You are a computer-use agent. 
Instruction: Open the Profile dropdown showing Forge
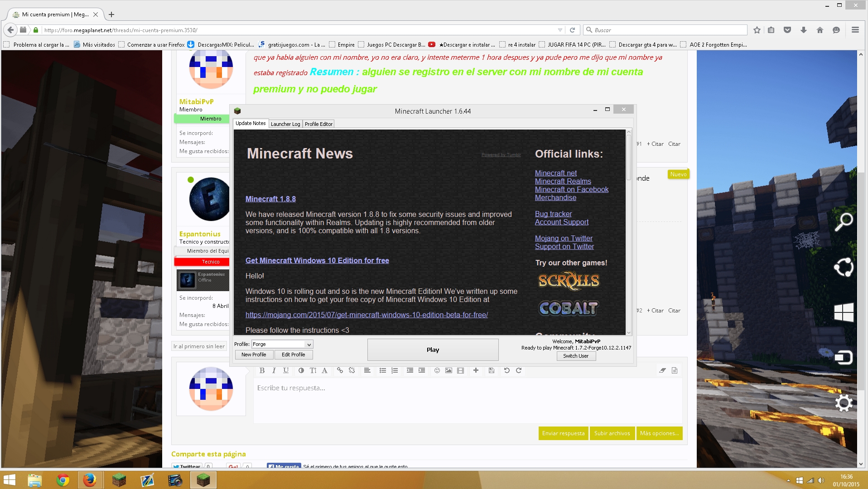[x=282, y=344]
